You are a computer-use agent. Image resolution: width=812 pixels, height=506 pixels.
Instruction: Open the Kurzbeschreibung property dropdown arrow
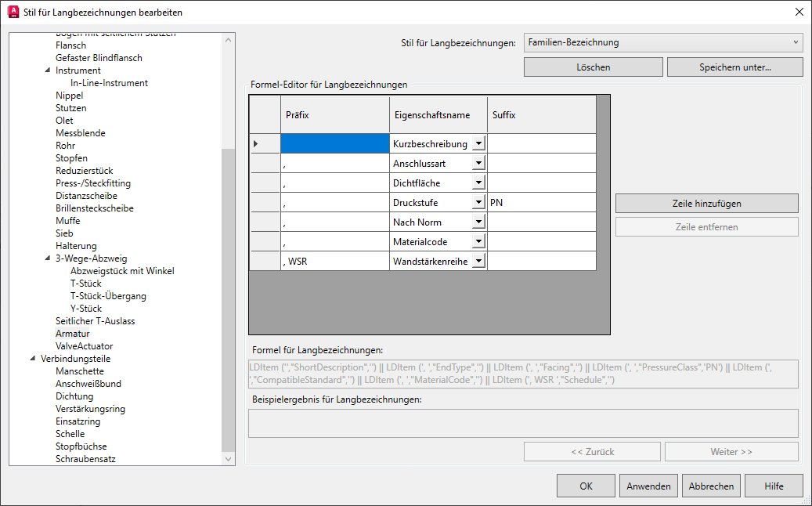coord(479,143)
